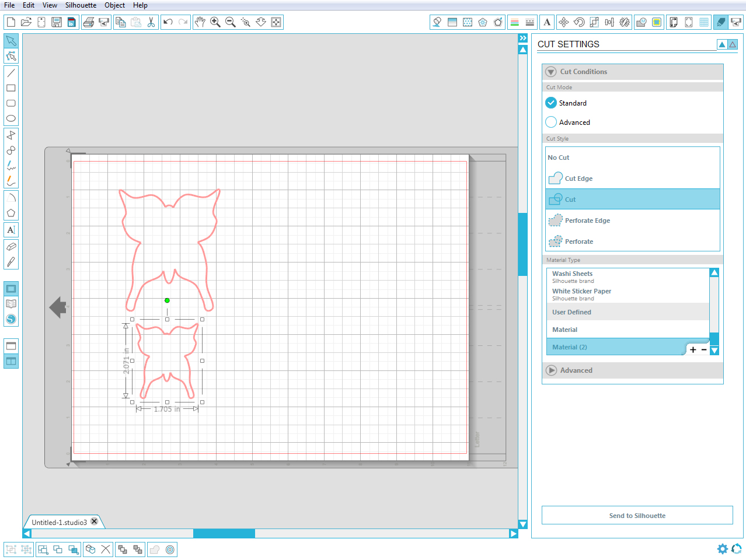This screenshot has height=560, width=746.
Task: Expand the Advanced section
Action: (x=551, y=370)
